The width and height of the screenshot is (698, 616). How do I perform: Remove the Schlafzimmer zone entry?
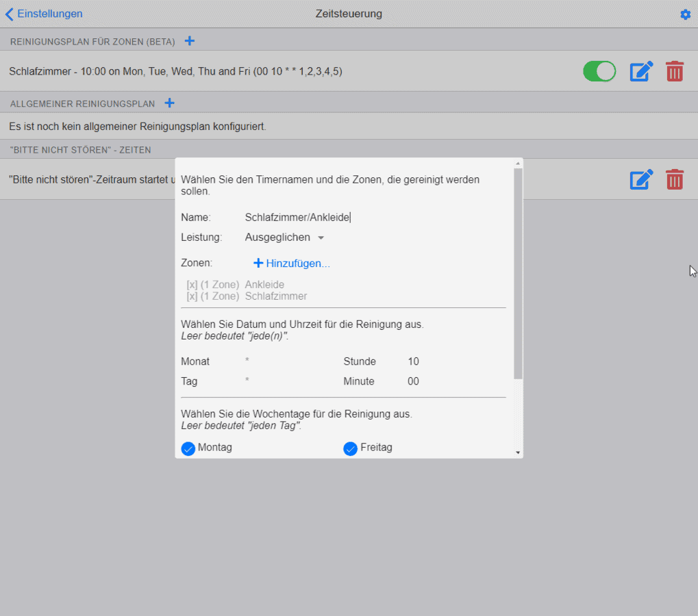192,296
